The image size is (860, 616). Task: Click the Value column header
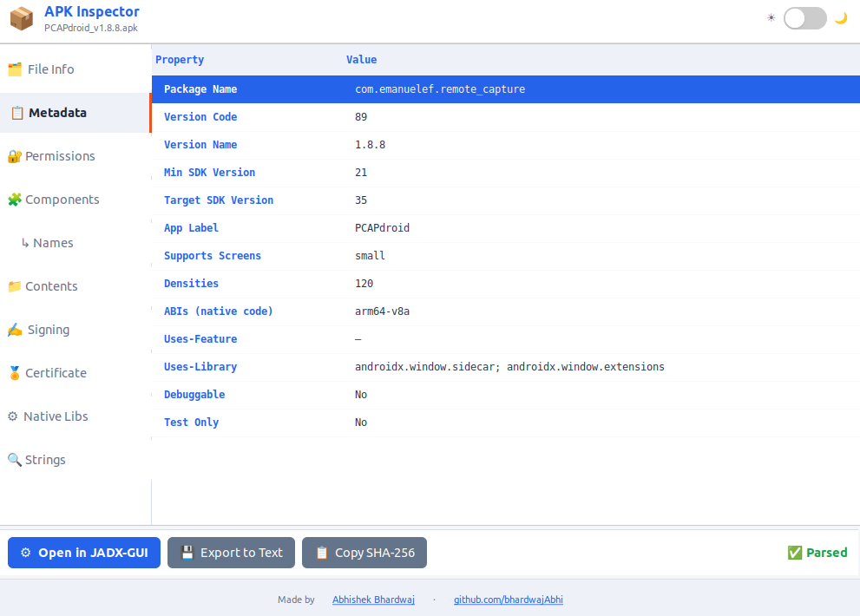361,59
